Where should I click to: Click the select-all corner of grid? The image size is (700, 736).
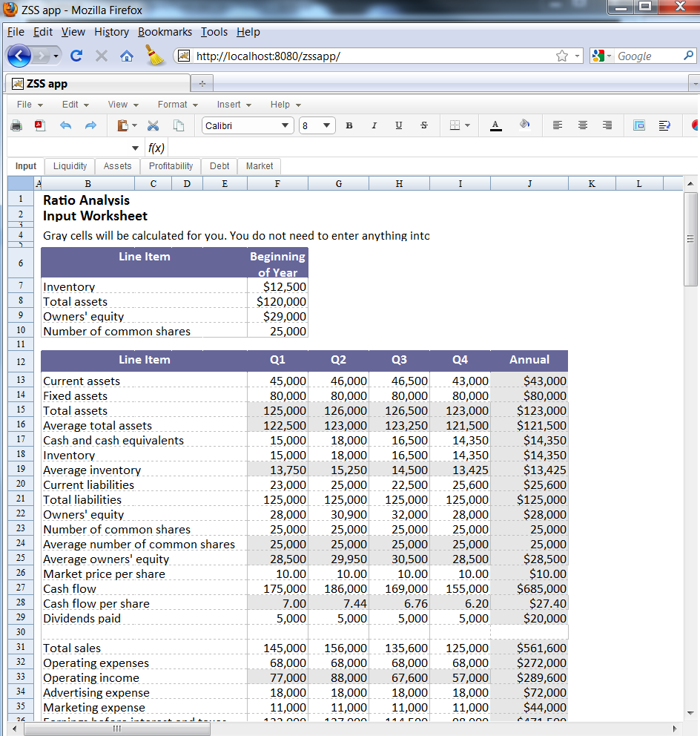tap(21, 183)
